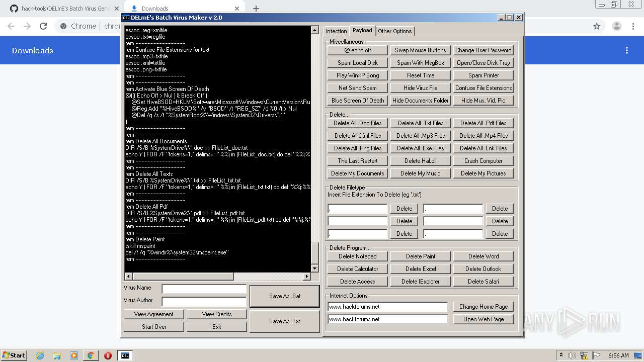Switch to the Infection tab
This screenshot has height=362, width=644.
(336, 31)
